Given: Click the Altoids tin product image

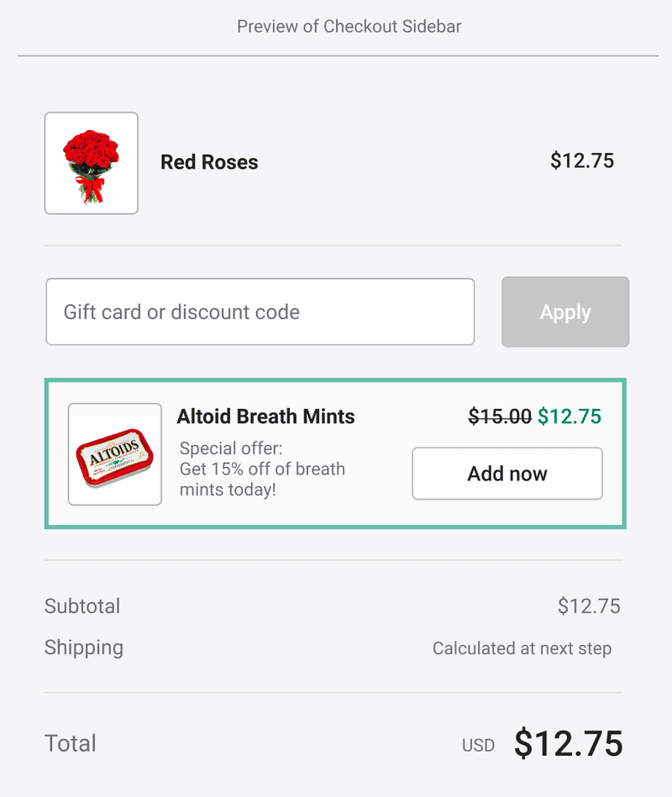Looking at the screenshot, I should click(114, 454).
